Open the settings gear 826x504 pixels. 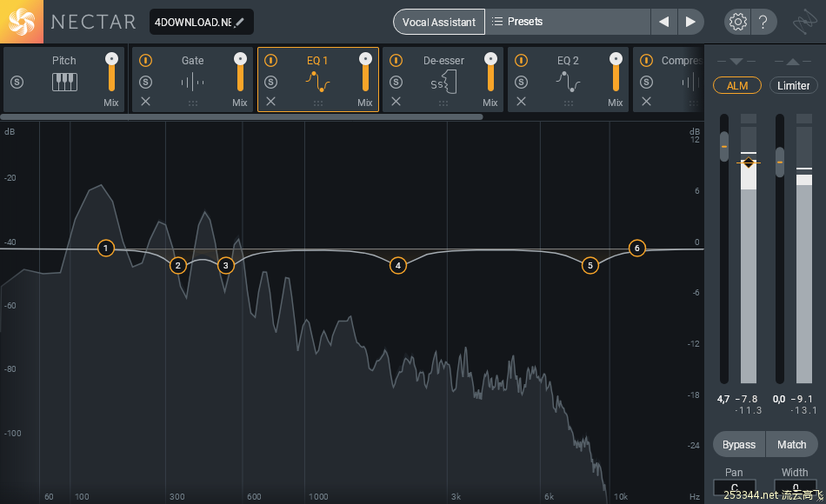(737, 22)
